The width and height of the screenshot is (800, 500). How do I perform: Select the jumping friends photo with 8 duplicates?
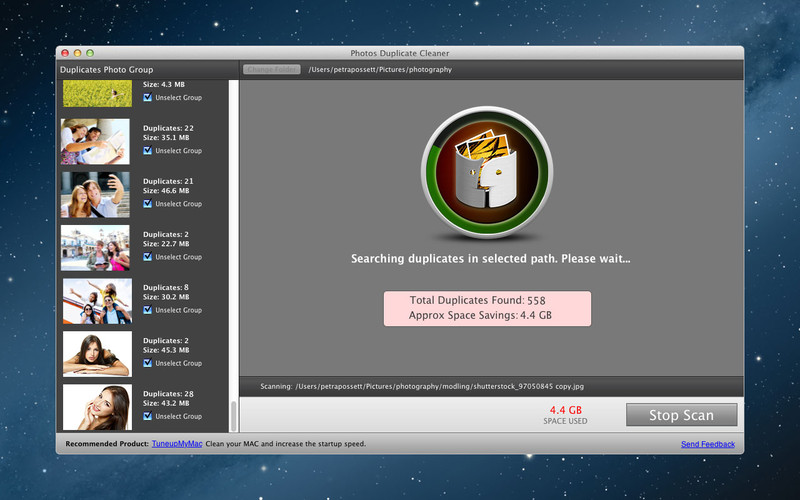pos(96,300)
